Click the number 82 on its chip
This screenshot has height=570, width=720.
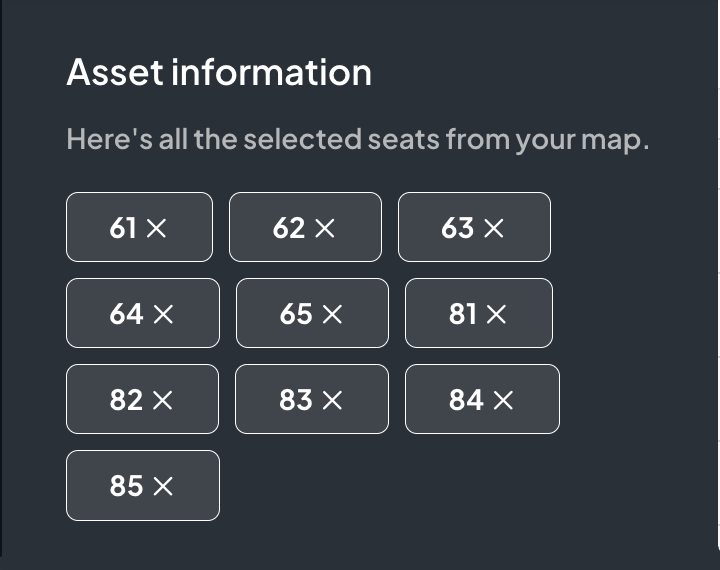(x=126, y=401)
